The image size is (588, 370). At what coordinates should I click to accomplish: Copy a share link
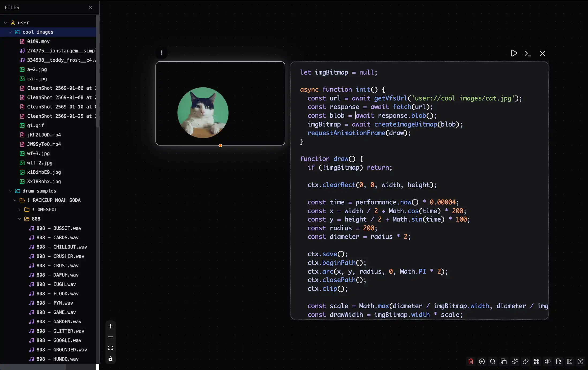point(525,361)
